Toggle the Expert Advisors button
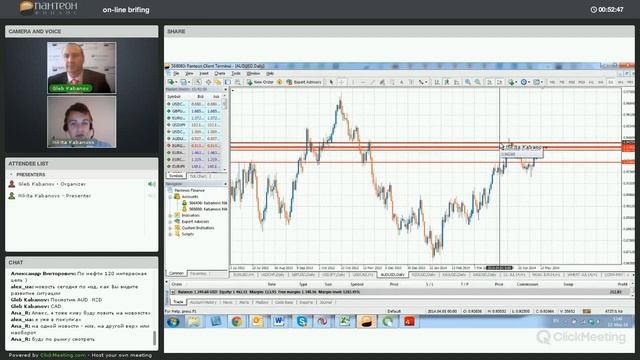This screenshot has height=360, width=640. [304, 82]
